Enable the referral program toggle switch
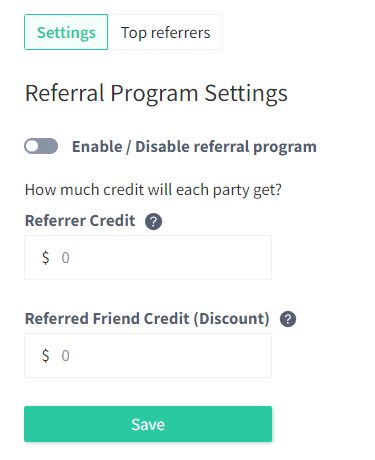The height and width of the screenshot is (460, 375). click(41, 146)
